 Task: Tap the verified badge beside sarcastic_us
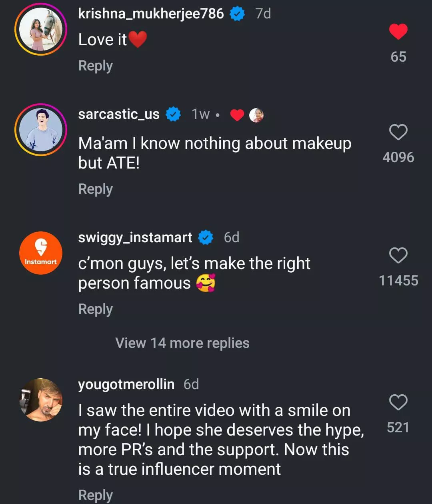(173, 114)
